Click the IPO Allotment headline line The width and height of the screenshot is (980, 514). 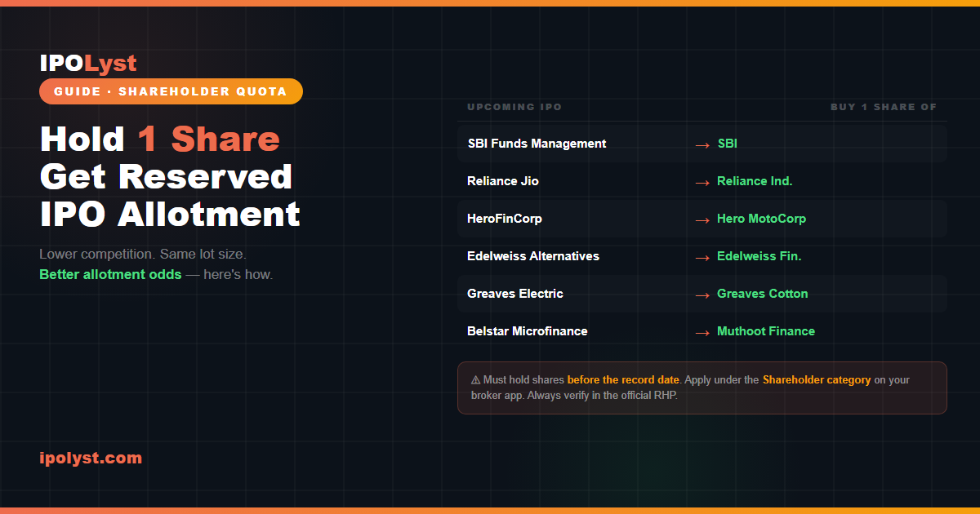click(170, 215)
